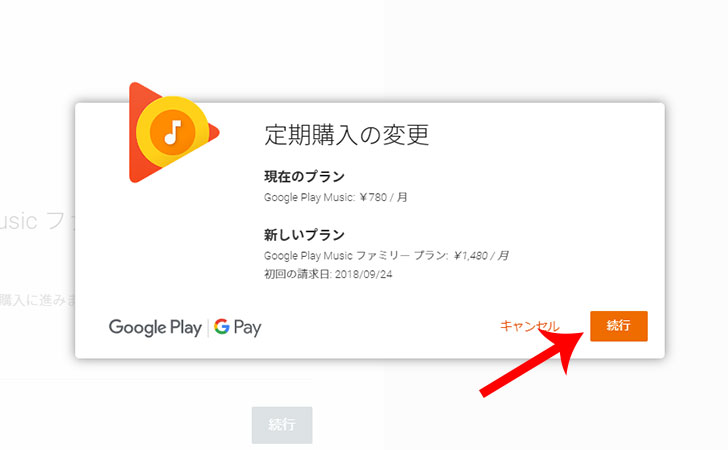
Task: Click the キャンセル link
Action: [529, 326]
